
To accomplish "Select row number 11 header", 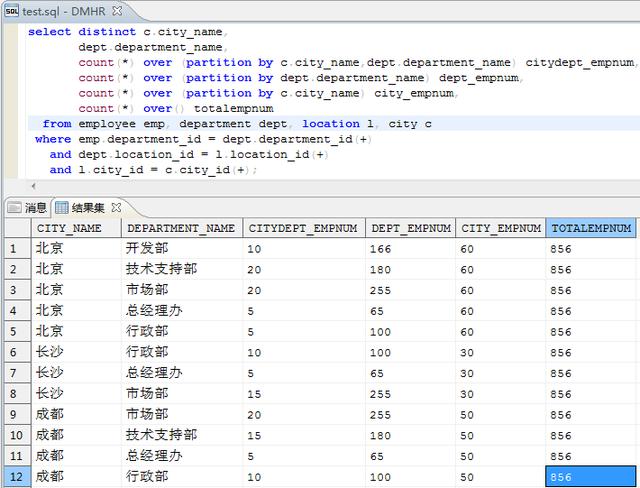I will (17, 456).
